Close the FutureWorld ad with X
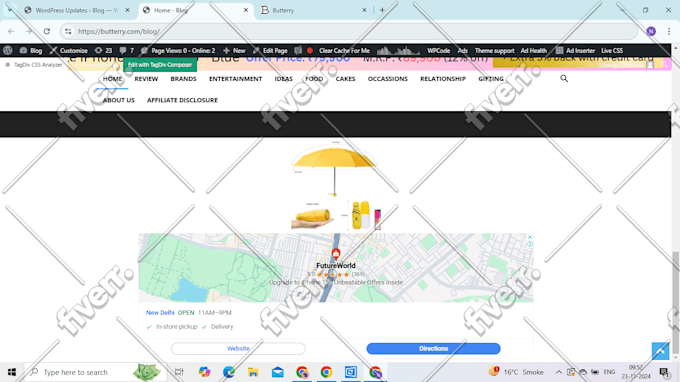The image size is (680, 382). pyautogui.click(x=530, y=237)
